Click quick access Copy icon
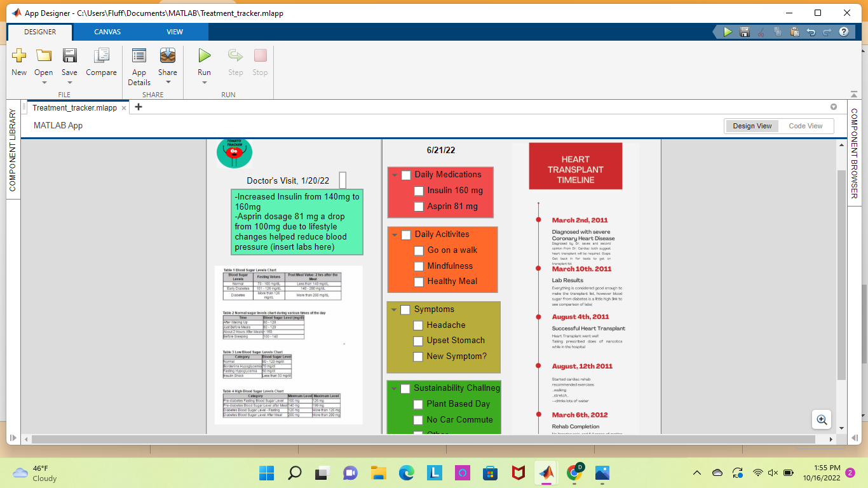The height and width of the screenshot is (488, 868). (778, 32)
